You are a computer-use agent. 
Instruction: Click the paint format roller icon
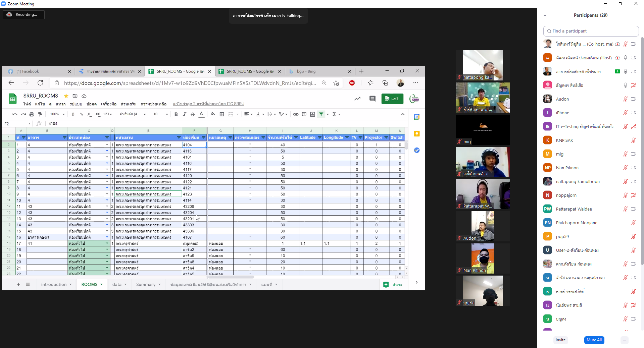point(40,114)
